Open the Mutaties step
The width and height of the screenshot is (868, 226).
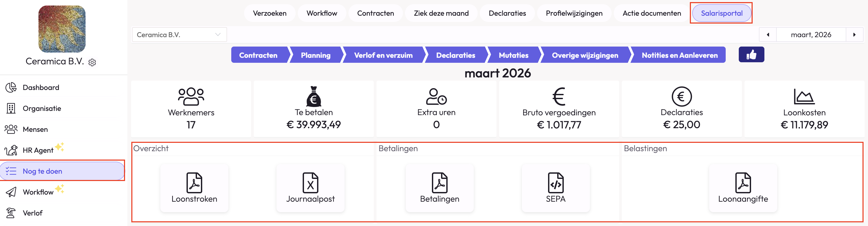pyautogui.click(x=514, y=55)
